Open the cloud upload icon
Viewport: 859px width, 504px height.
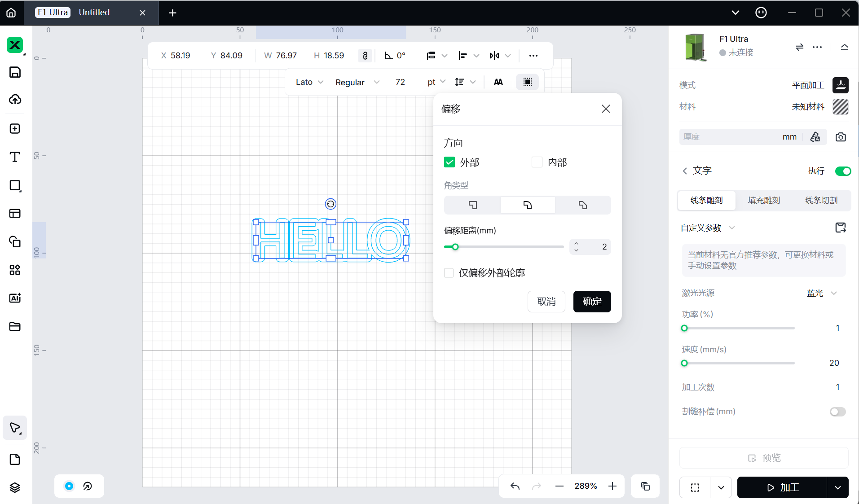tap(15, 100)
